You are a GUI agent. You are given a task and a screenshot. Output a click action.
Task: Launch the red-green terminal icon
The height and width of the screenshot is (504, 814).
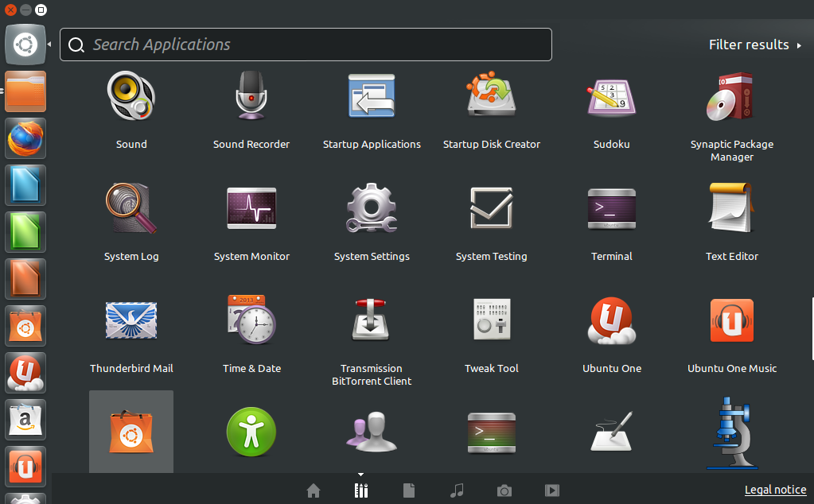click(492, 433)
